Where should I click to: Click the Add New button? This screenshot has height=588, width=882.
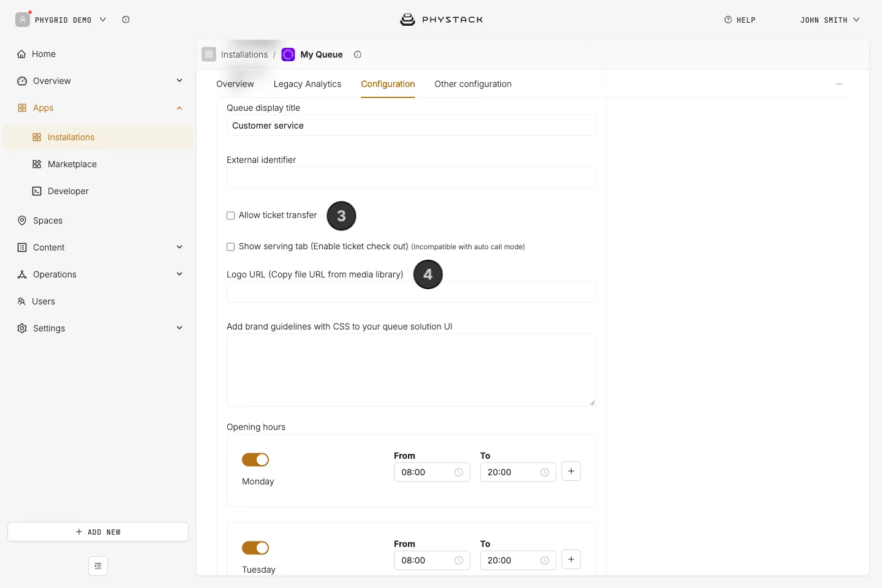click(98, 532)
